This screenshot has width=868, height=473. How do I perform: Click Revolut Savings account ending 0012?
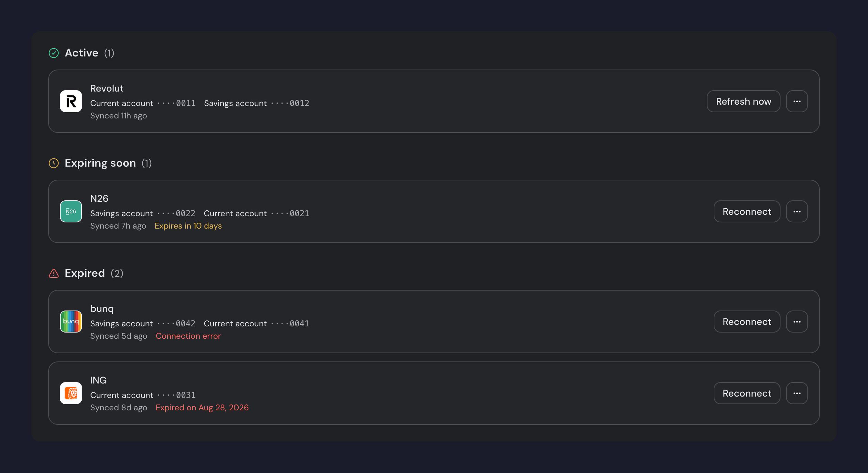257,103
